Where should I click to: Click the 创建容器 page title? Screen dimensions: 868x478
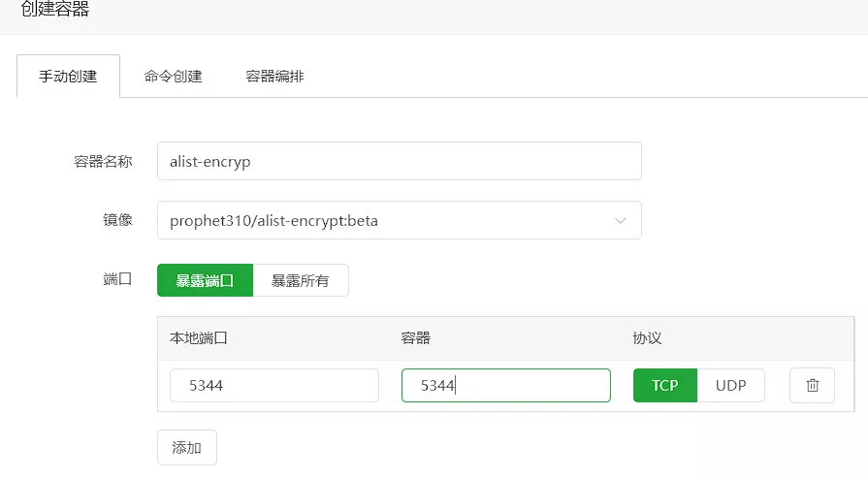pos(55,9)
